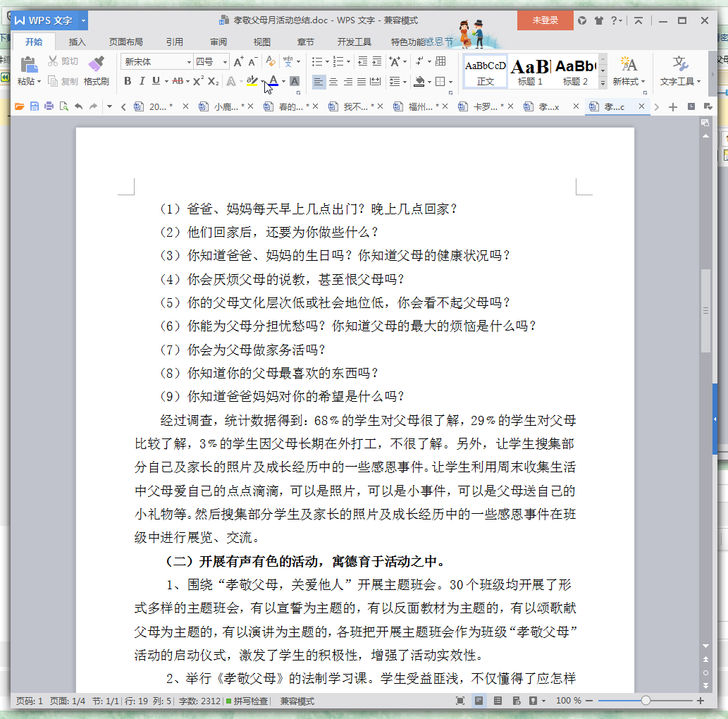Click the New Style (新样式) icon

tap(628, 65)
